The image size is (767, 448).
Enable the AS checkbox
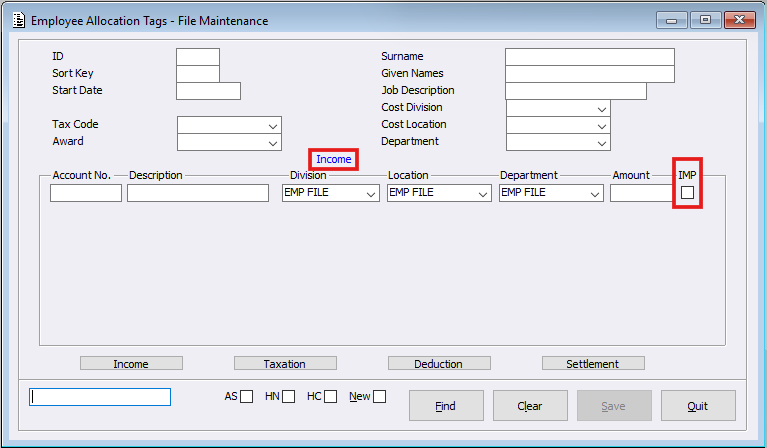click(246, 396)
